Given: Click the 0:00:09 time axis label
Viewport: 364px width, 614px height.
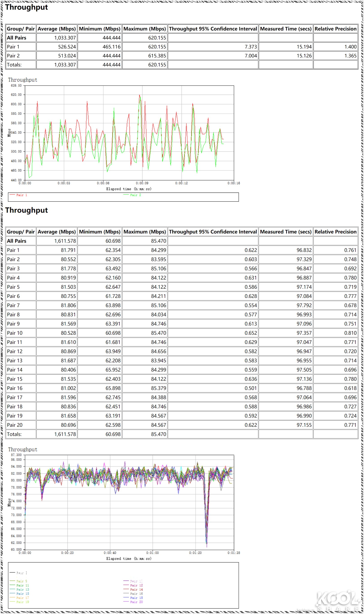Looking at the screenshot, I should pyautogui.click(x=142, y=183).
